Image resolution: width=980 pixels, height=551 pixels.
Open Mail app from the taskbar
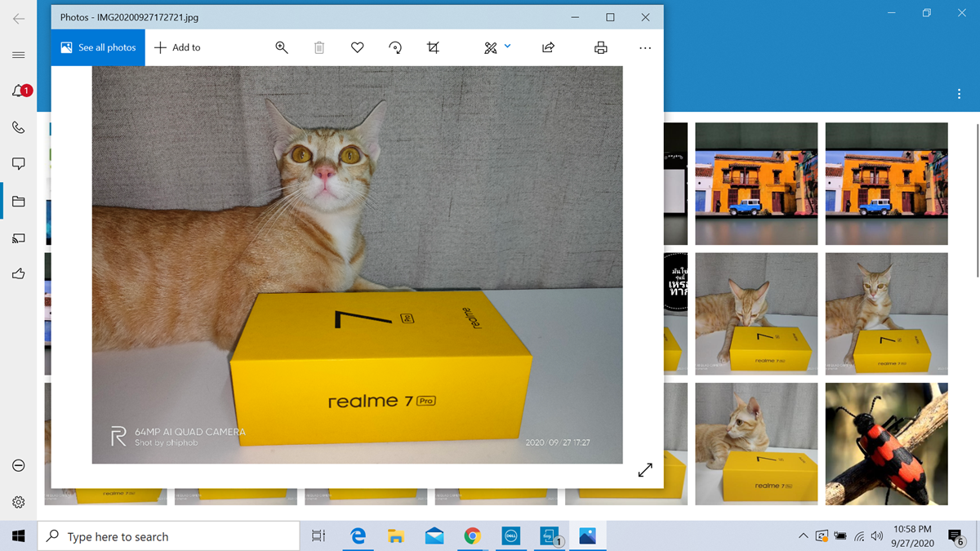tap(434, 536)
